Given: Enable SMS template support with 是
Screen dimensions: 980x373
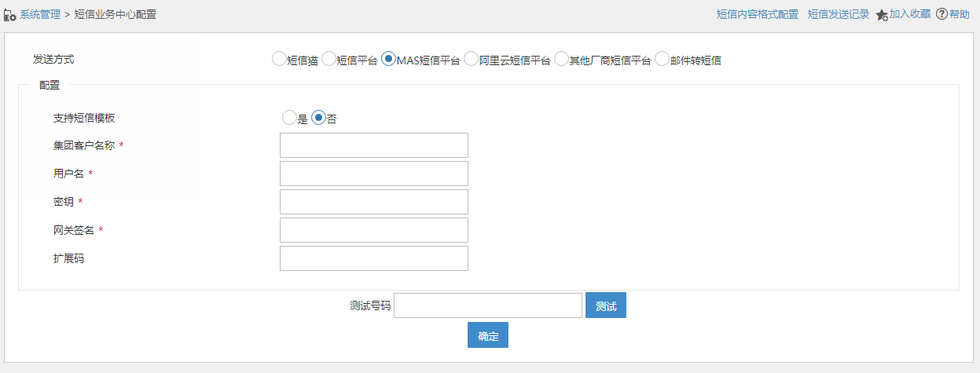Looking at the screenshot, I should pyautogui.click(x=289, y=118).
